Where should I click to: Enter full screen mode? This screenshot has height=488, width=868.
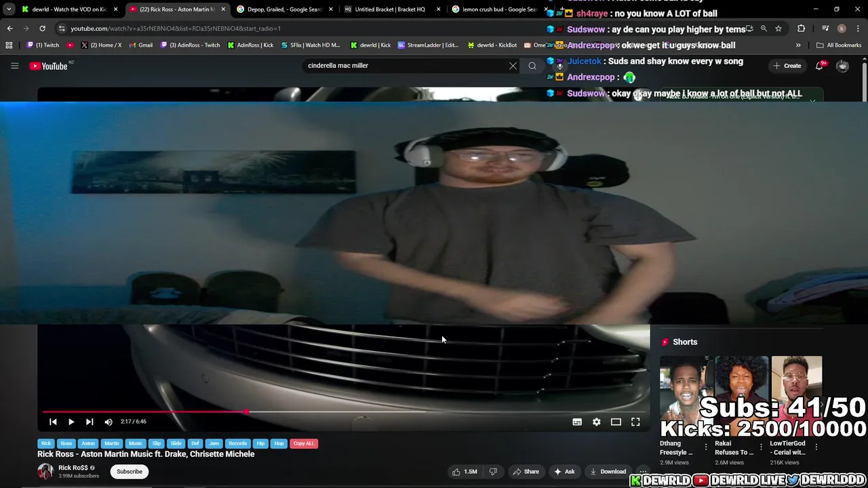635,422
